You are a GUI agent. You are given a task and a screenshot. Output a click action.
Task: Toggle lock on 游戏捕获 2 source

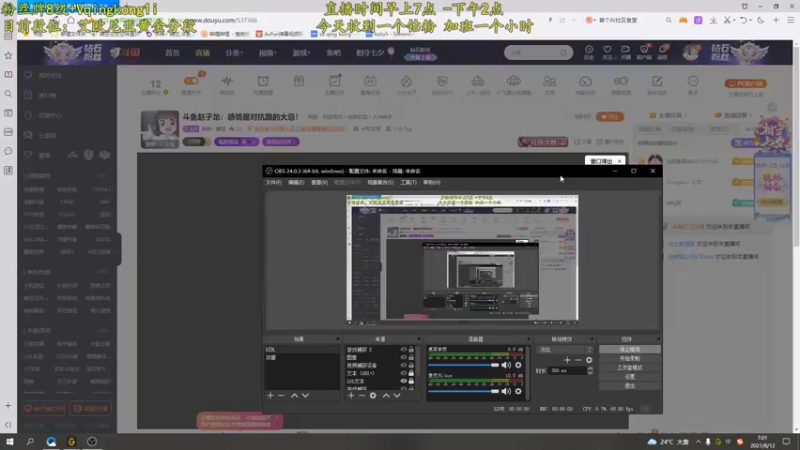[411, 349]
